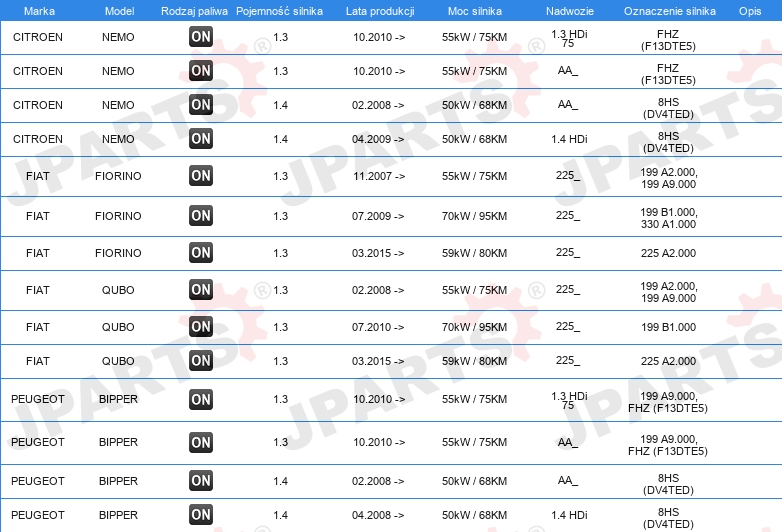Select the 11.2007 -> production date cell
The height and width of the screenshot is (532, 782).
pyautogui.click(x=379, y=176)
